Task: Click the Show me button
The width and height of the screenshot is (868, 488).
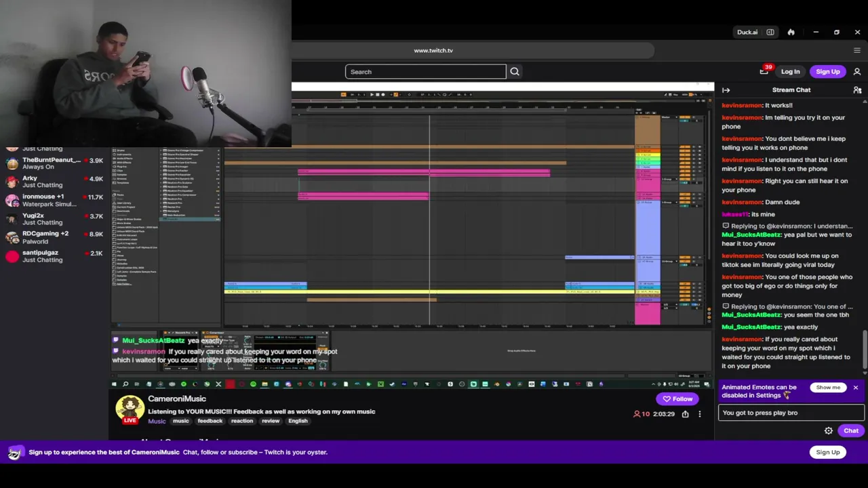Action: (x=828, y=388)
